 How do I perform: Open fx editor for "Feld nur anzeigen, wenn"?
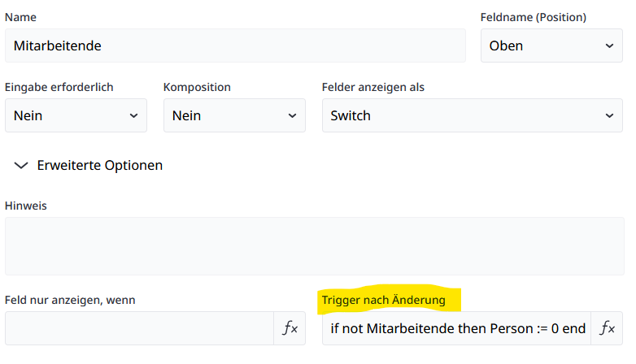pos(290,328)
